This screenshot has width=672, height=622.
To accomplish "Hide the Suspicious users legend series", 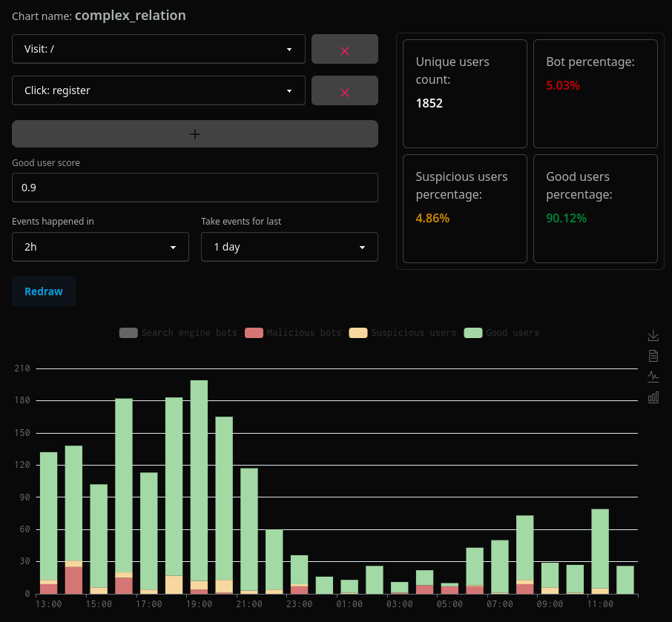I will (403, 333).
